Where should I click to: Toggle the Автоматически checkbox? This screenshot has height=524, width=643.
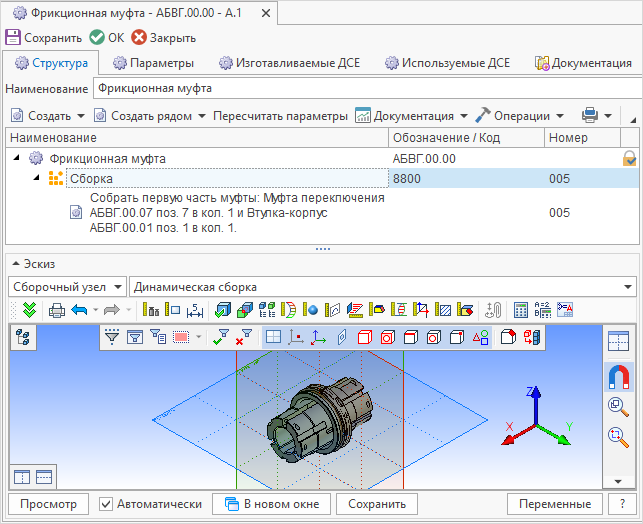(x=106, y=504)
